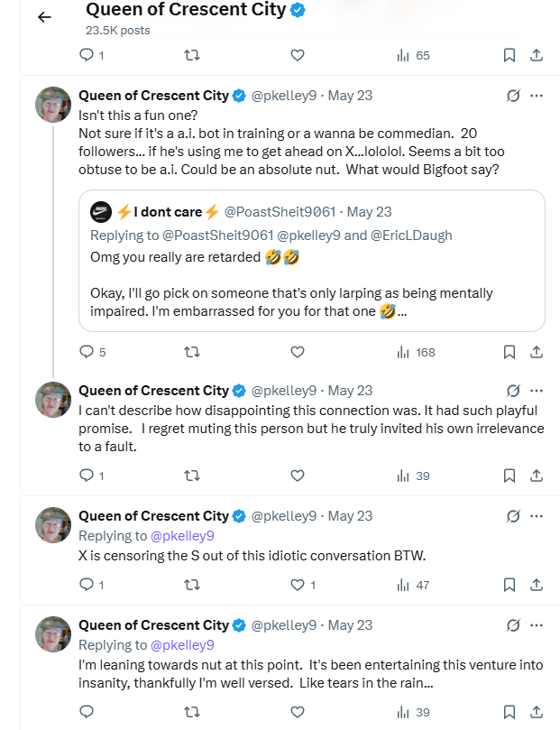
Task: Click @pkelley9 link in 'leaning towards nut' reply
Action: [x=182, y=645]
